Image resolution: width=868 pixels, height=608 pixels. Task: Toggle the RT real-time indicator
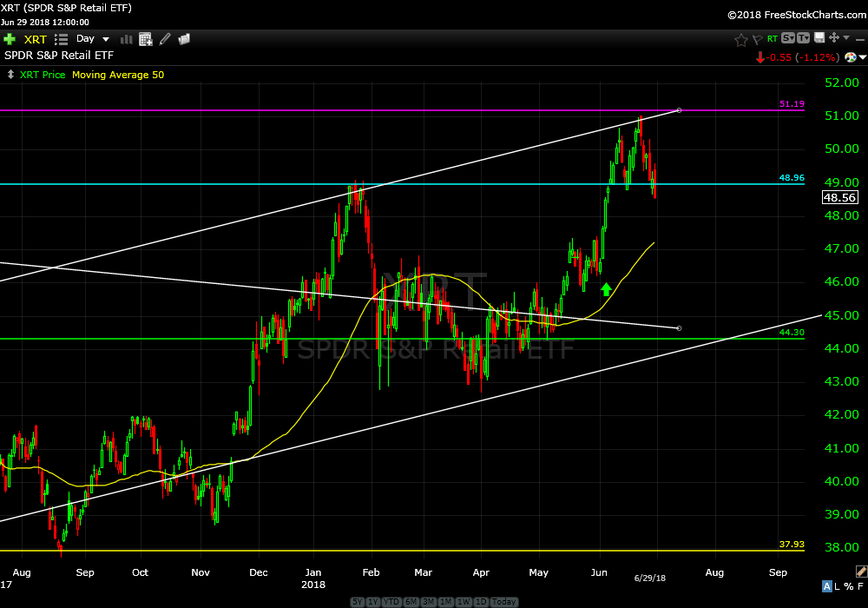click(772, 39)
